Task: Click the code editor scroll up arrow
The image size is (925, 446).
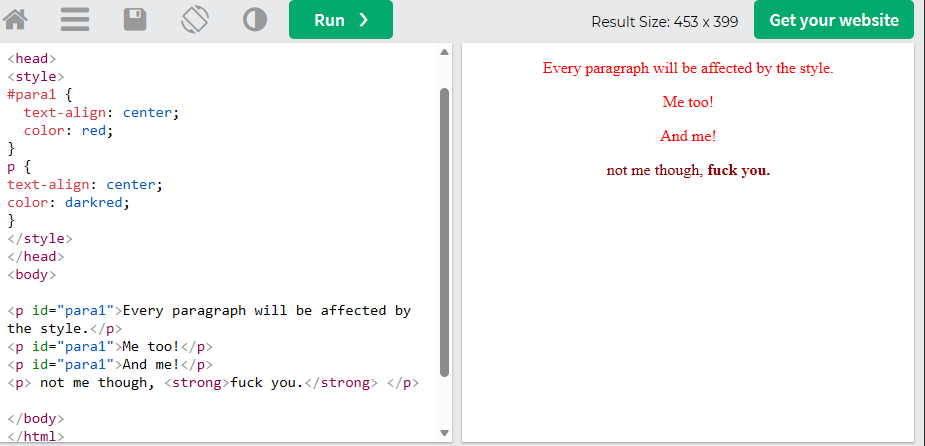Action: 445,52
